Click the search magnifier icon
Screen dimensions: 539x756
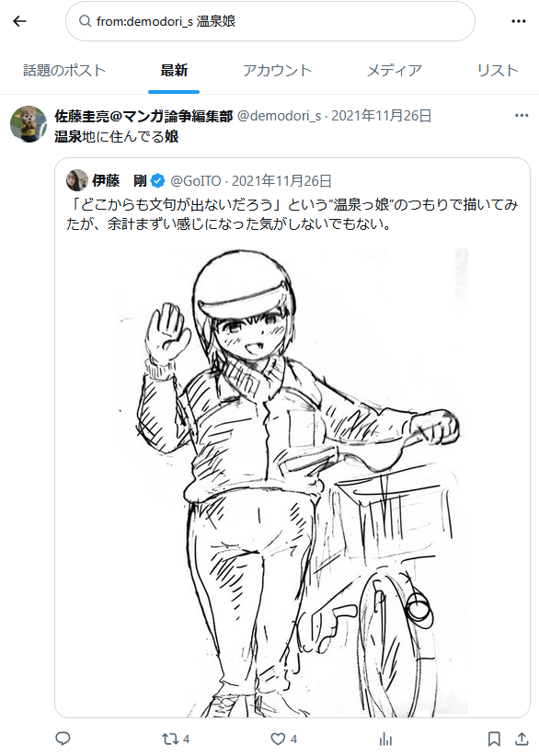[x=85, y=21]
